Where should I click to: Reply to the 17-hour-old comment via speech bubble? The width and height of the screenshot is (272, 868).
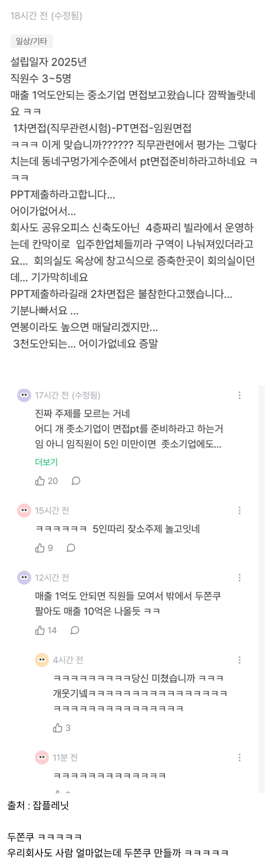tap(76, 481)
